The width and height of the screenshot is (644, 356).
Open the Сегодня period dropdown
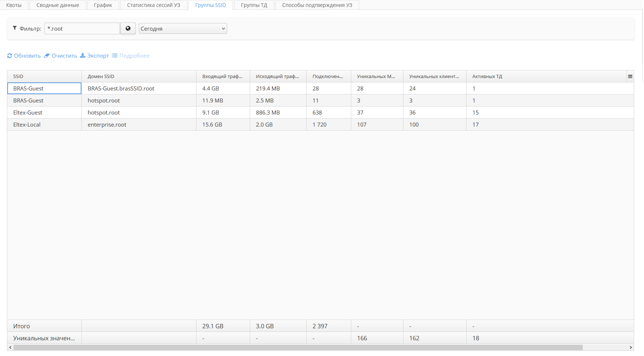tap(183, 28)
